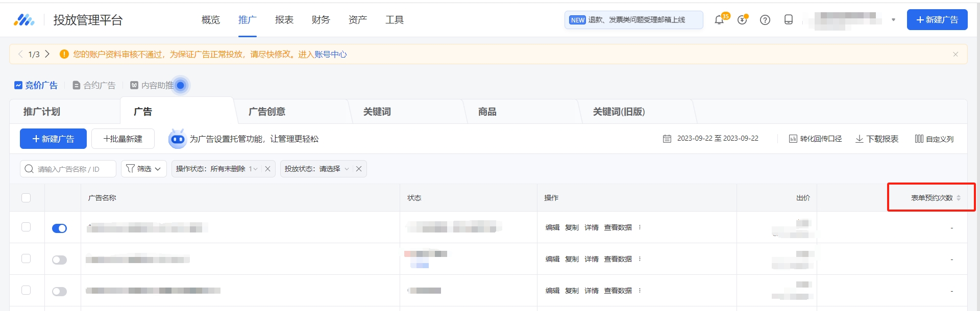Viewport: 980px width, 311px height.
Task: Switch to 合约广告 section
Action: tap(94, 85)
